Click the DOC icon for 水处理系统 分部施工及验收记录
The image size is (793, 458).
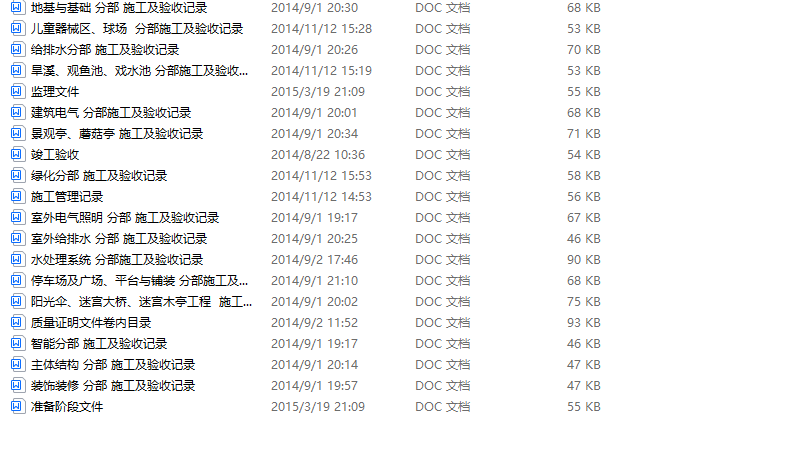17,259
